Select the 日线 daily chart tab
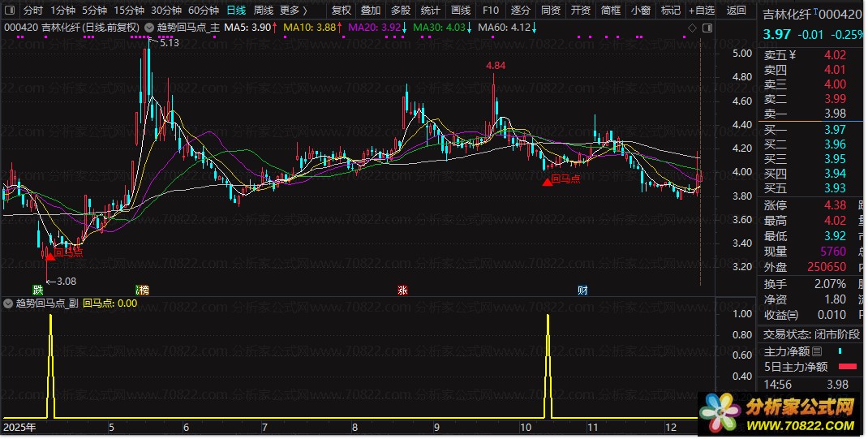868x439 pixels. (x=236, y=10)
